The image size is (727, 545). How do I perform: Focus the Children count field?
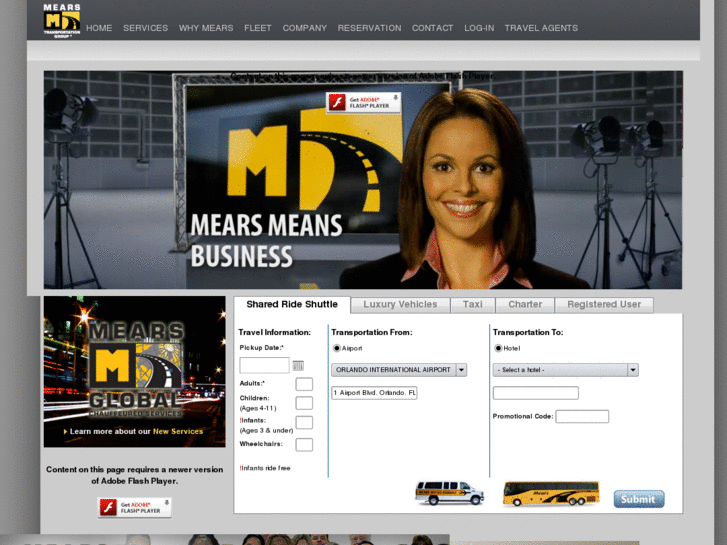click(x=304, y=403)
